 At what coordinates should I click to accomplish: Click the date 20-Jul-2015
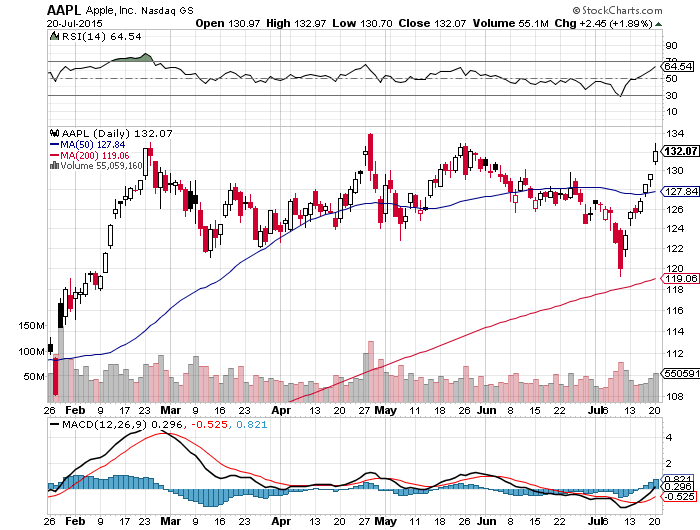pyautogui.click(x=74, y=23)
